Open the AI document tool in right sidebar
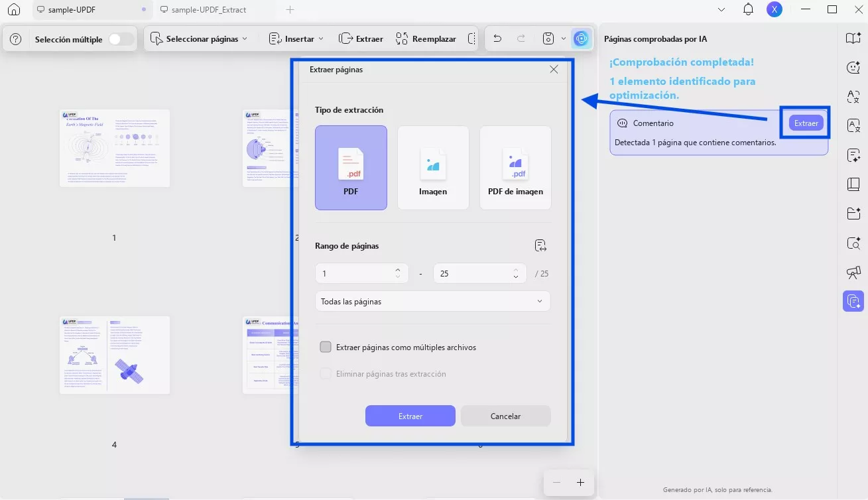 (853, 155)
